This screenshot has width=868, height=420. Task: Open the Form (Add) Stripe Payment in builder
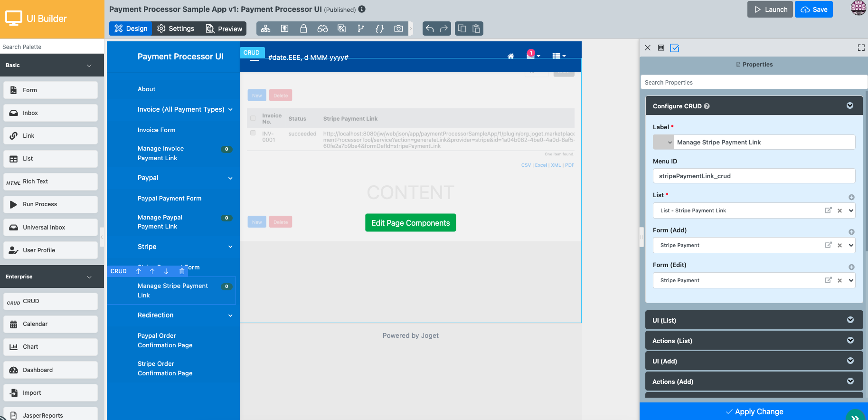[828, 245]
